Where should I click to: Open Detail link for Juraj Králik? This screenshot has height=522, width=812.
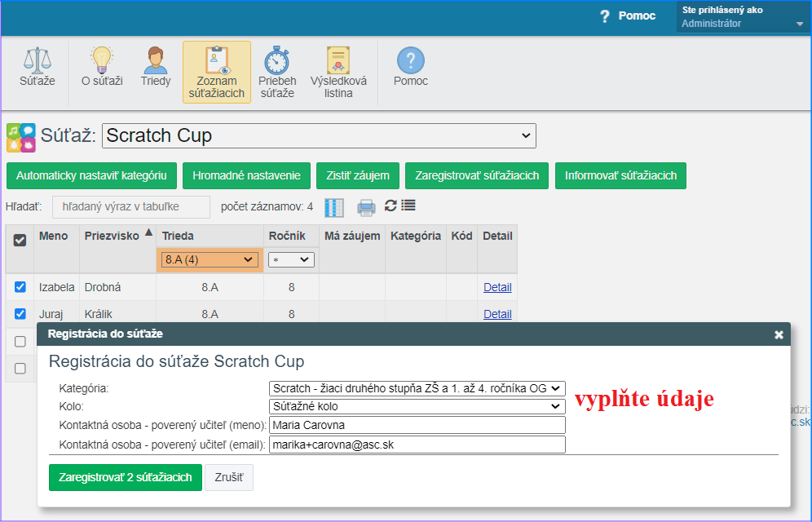497,314
